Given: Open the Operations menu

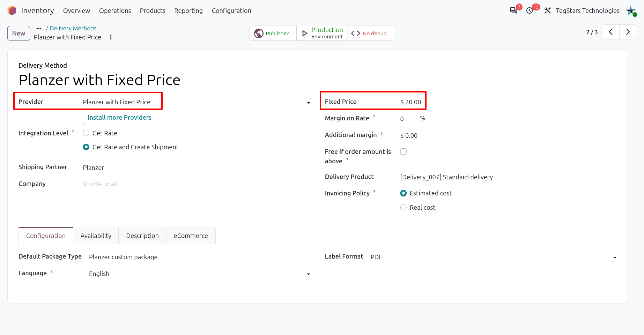Looking at the screenshot, I should [115, 11].
